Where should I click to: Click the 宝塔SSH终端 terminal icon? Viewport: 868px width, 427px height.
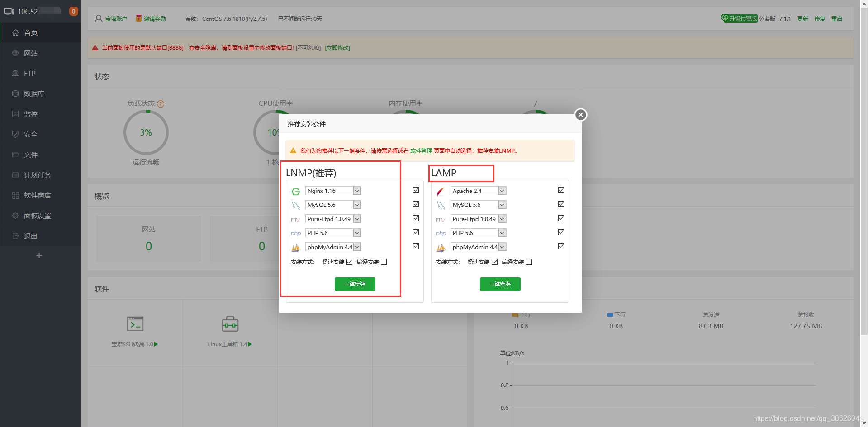tap(135, 324)
